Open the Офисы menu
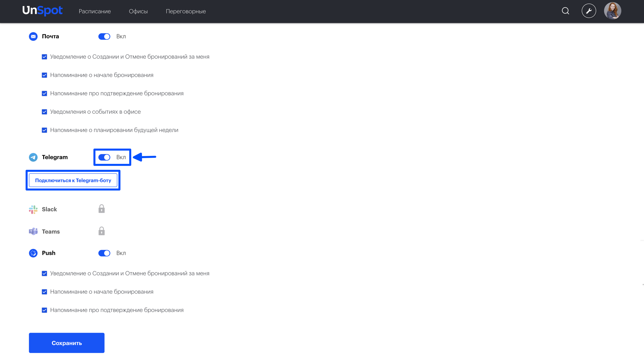The image size is (644, 361). (x=138, y=11)
